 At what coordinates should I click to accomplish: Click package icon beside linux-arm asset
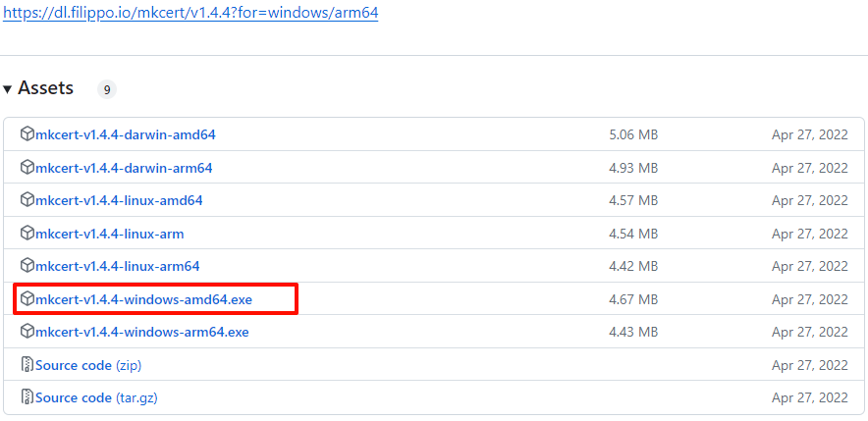coord(27,233)
